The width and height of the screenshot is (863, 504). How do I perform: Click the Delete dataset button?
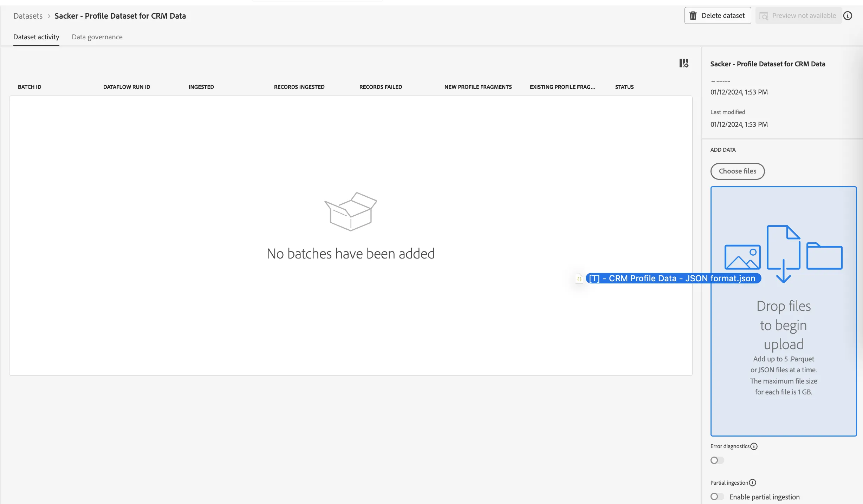pyautogui.click(x=718, y=15)
